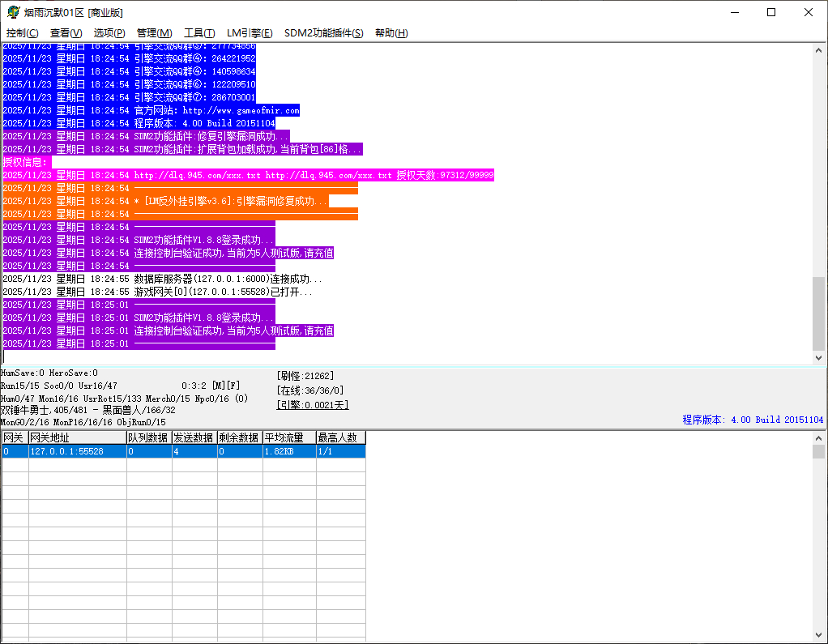Expand the SDM2功能插件(S) menu

coord(324,33)
